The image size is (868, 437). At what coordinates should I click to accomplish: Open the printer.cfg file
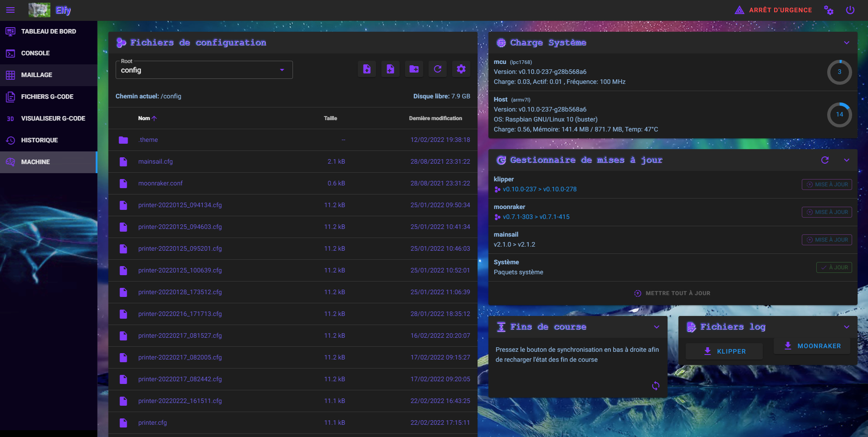152,422
